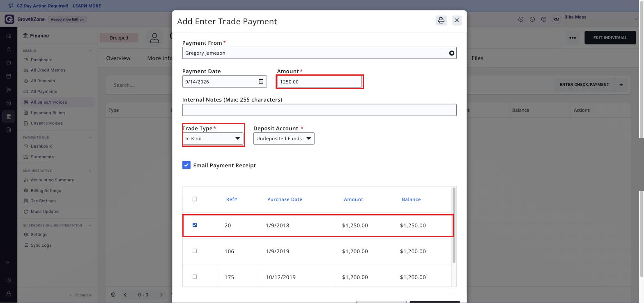Image resolution: width=644 pixels, height=303 pixels.
Task: Collapse the Billing sidebar section
Action: click(90, 51)
